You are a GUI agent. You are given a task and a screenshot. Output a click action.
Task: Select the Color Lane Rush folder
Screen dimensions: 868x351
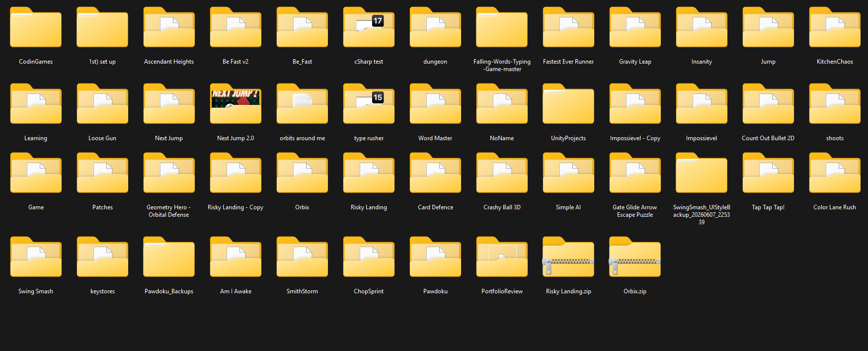click(835, 173)
